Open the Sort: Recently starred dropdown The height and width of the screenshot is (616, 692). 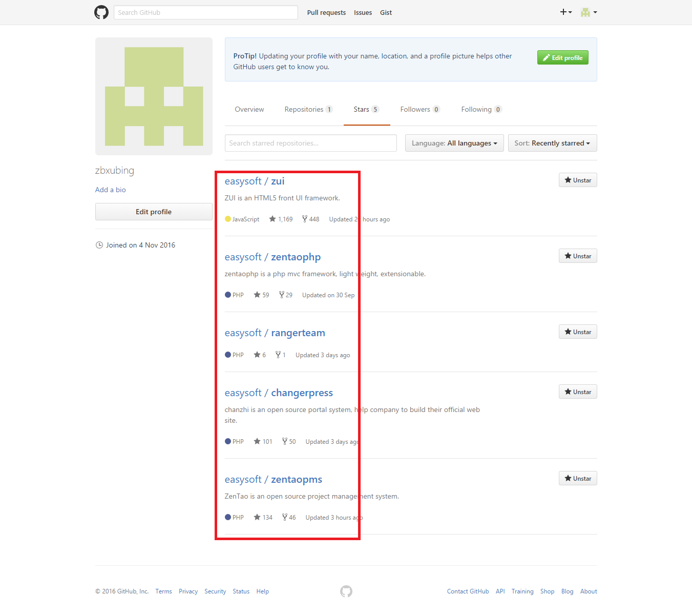tap(552, 143)
